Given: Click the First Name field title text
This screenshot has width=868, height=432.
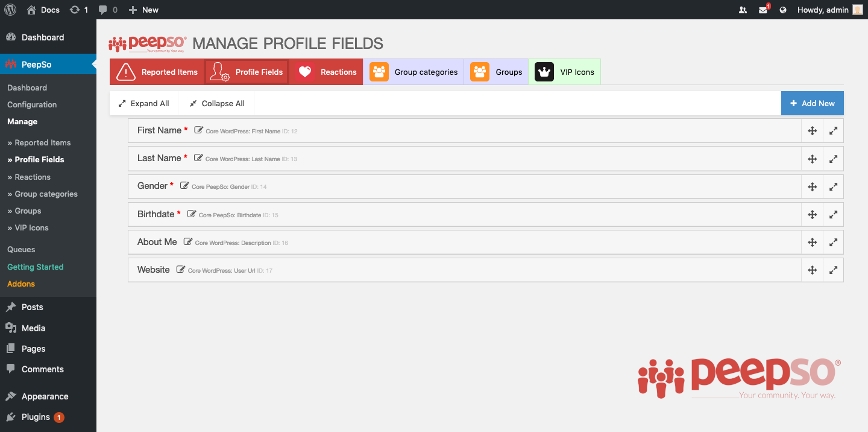Looking at the screenshot, I should [159, 130].
